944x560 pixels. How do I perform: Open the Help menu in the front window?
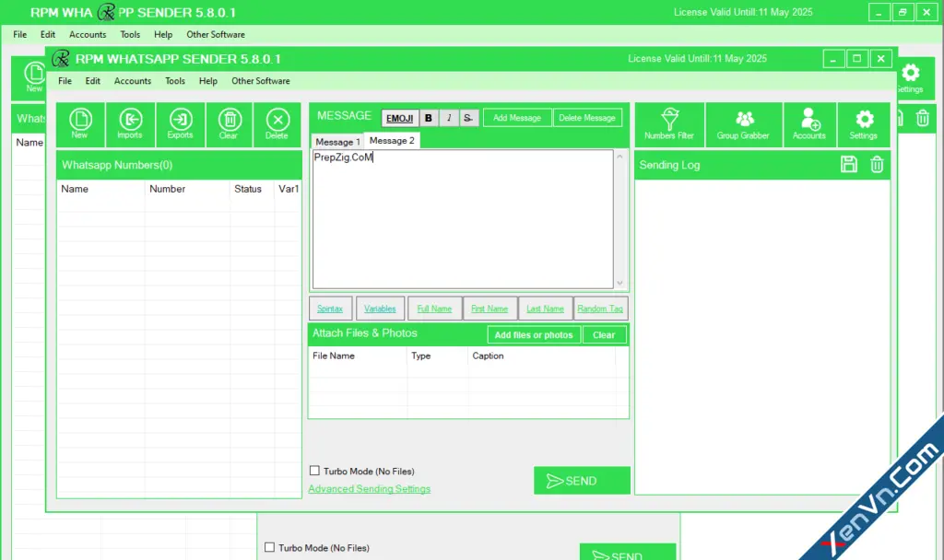coord(208,81)
